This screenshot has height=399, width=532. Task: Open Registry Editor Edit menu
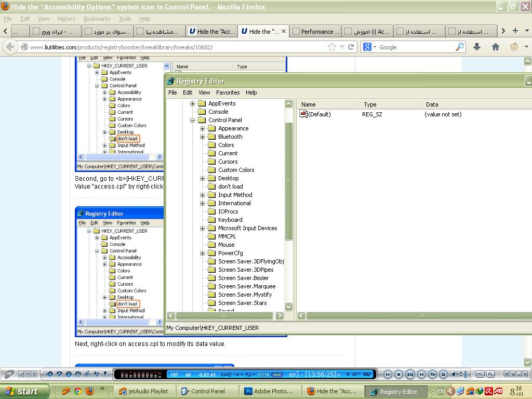[x=188, y=92]
